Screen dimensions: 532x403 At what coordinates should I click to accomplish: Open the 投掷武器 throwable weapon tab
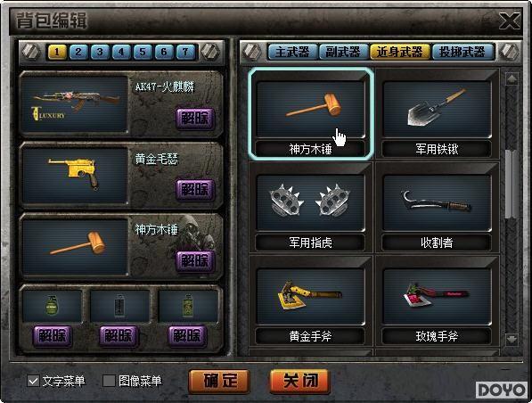(x=462, y=52)
